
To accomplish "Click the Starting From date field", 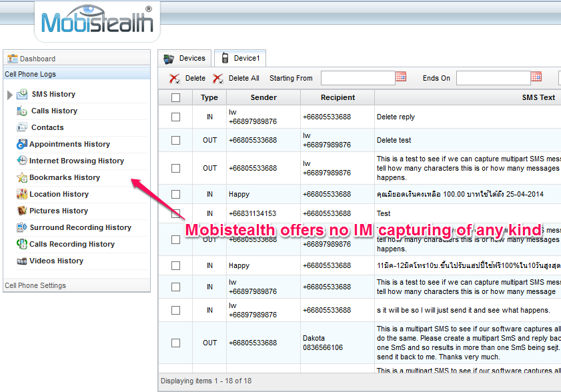I will [358, 78].
